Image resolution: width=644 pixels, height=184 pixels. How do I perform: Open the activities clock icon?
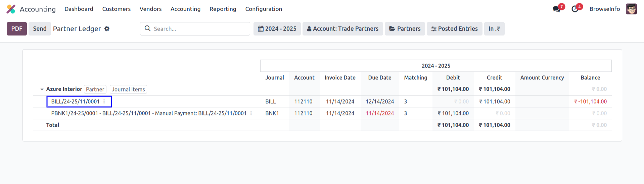coord(575,9)
